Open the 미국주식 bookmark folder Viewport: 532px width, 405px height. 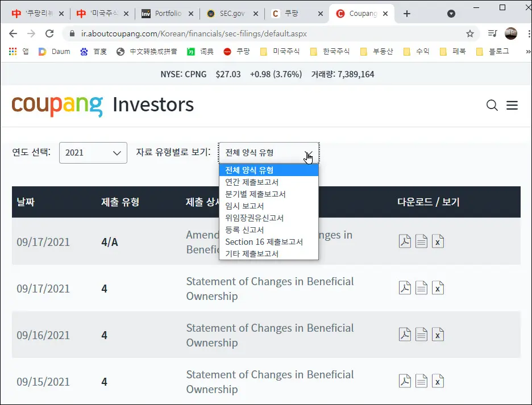coord(280,52)
